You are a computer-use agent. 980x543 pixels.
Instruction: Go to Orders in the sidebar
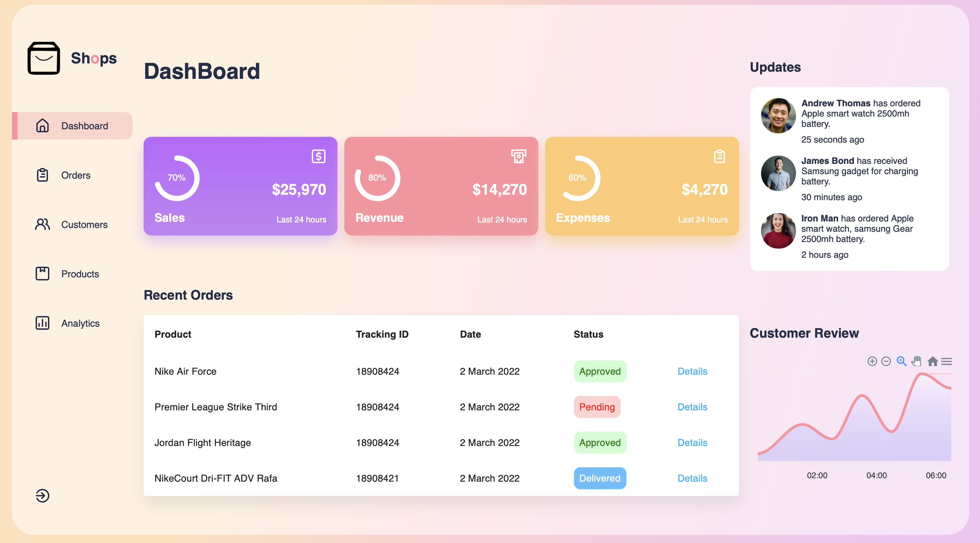pos(75,176)
